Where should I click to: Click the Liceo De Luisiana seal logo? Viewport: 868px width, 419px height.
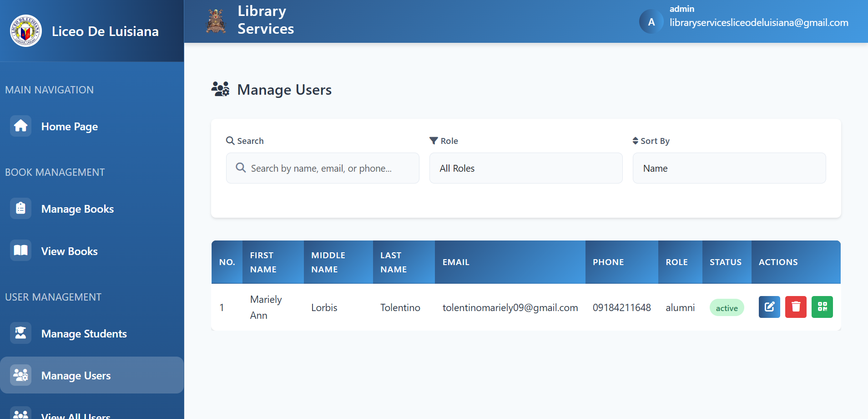click(x=25, y=31)
